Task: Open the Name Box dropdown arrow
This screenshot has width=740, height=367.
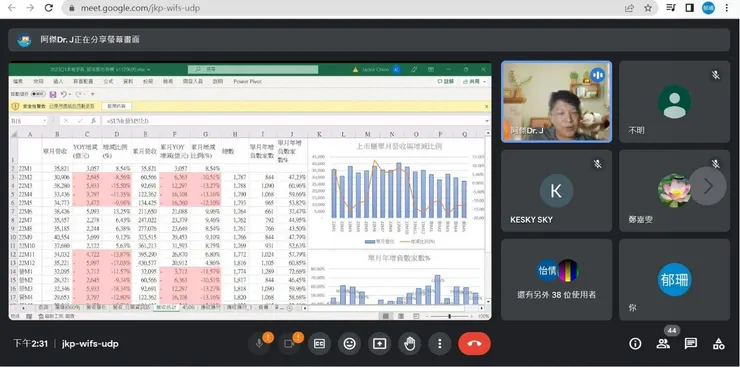Action: point(45,121)
